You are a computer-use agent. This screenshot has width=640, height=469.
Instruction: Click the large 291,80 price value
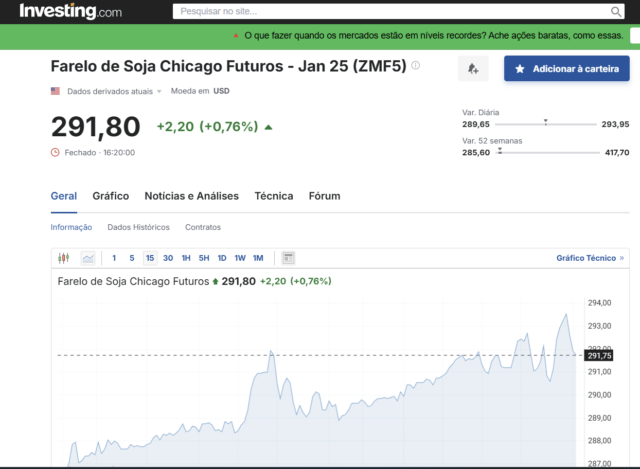click(x=96, y=127)
